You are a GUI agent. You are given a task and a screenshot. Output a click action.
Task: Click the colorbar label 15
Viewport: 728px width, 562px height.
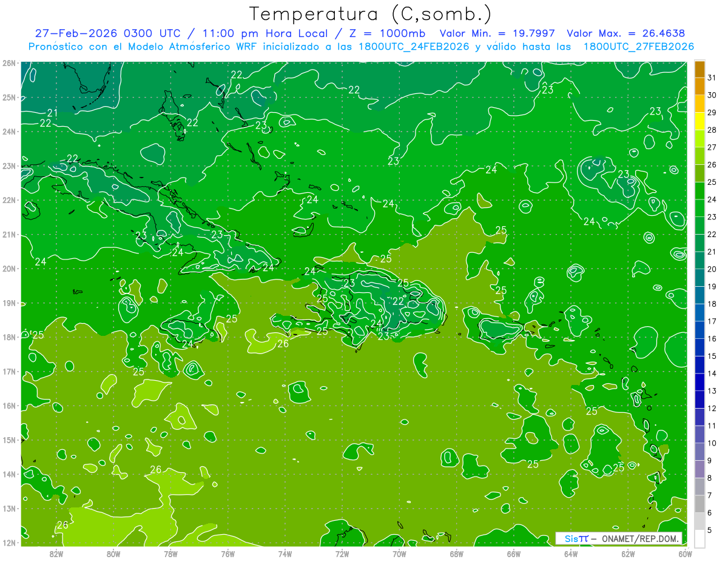[x=712, y=356]
